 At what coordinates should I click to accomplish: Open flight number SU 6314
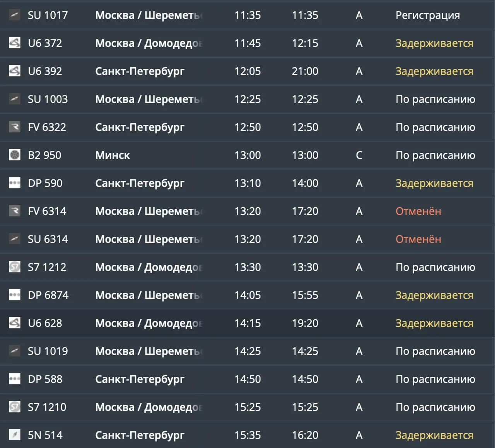click(48, 239)
